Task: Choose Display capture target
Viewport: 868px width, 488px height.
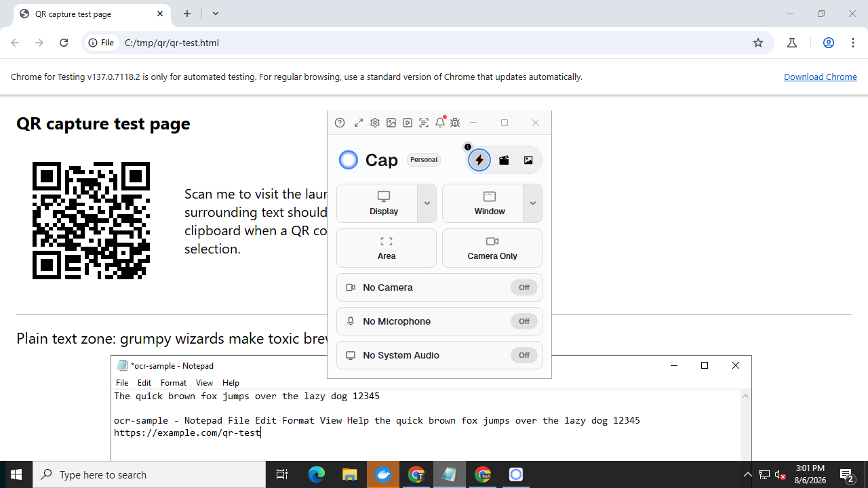Action: coord(377,203)
